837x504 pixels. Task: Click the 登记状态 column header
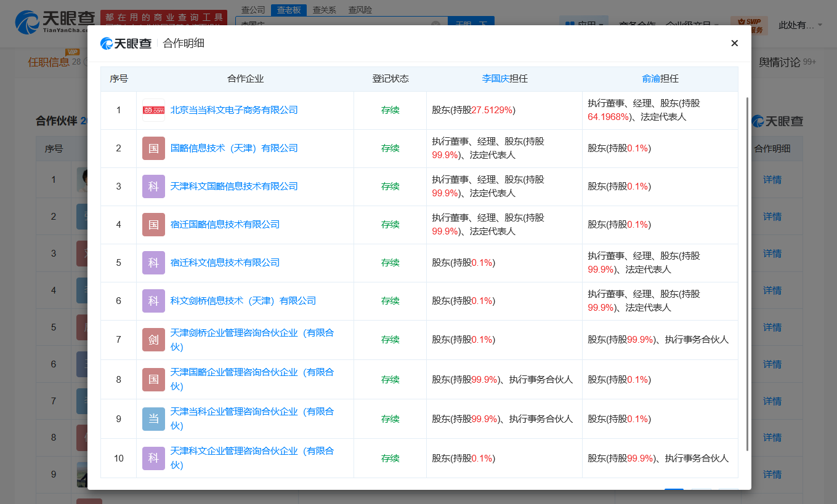click(x=390, y=79)
